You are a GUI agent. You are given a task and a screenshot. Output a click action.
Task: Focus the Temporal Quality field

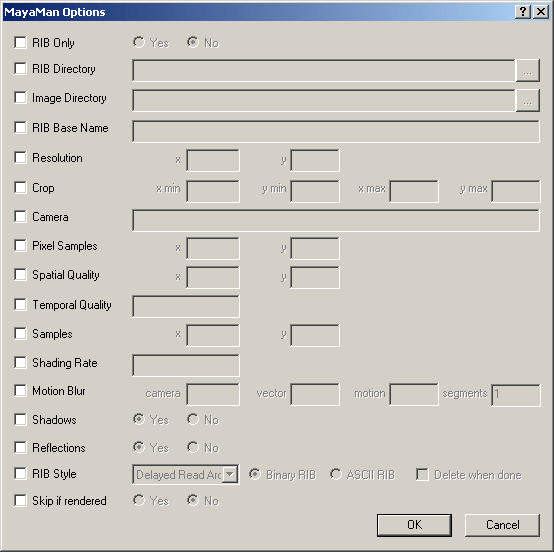[186, 306]
